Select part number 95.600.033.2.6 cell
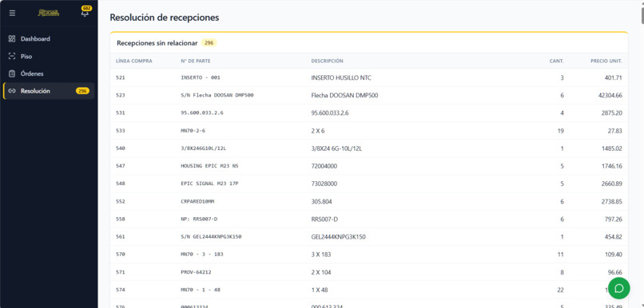 [x=202, y=113]
